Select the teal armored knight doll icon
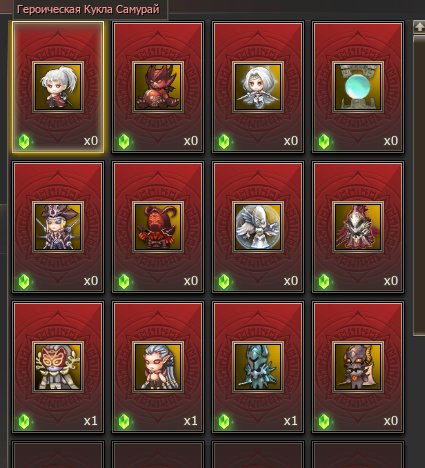Viewport: 425px width, 468px height. tap(258, 367)
